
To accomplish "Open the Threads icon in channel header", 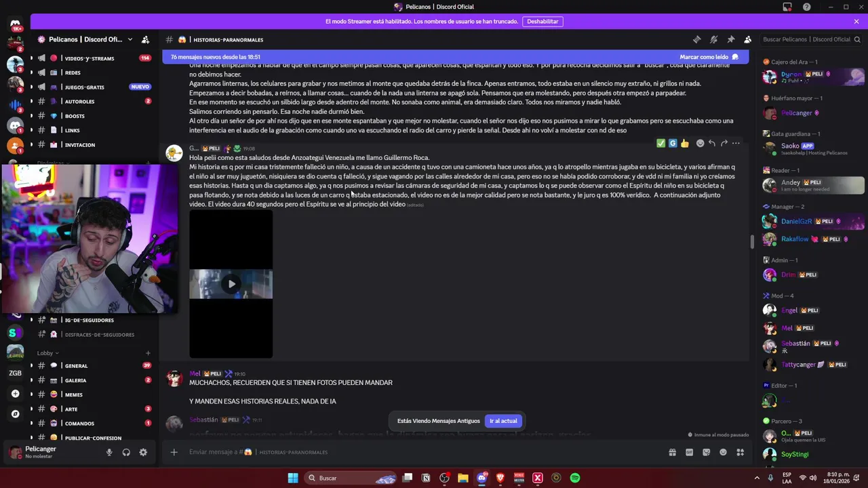I will point(696,39).
